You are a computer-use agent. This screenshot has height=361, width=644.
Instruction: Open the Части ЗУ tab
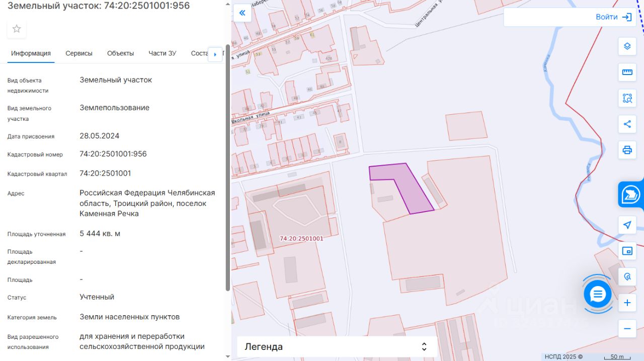click(x=162, y=53)
